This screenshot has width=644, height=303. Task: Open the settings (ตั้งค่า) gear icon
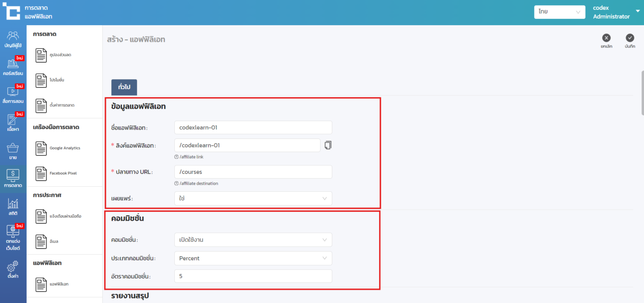tap(13, 269)
